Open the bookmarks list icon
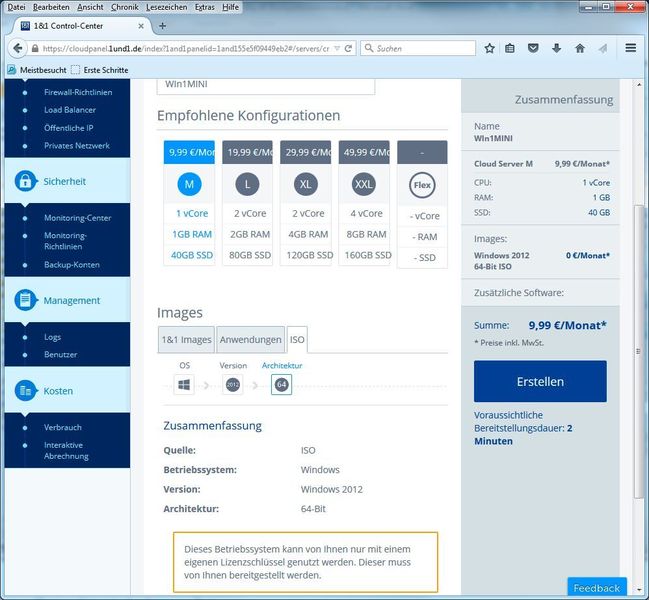This screenshot has height=600, width=649. [510, 48]
